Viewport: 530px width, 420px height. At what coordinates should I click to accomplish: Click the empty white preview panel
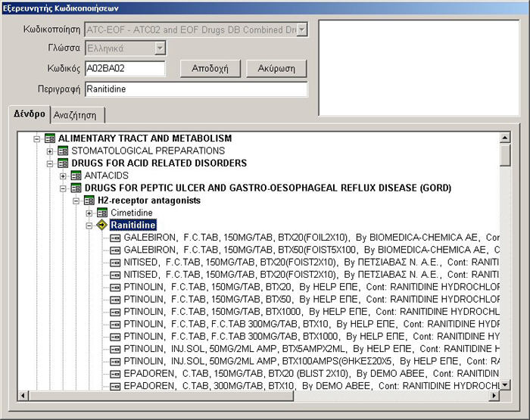[419, 67]
